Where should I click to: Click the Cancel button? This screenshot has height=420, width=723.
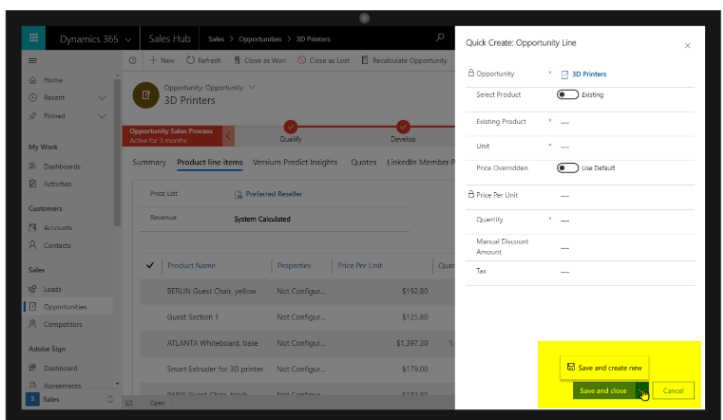[x=673, y=391]
